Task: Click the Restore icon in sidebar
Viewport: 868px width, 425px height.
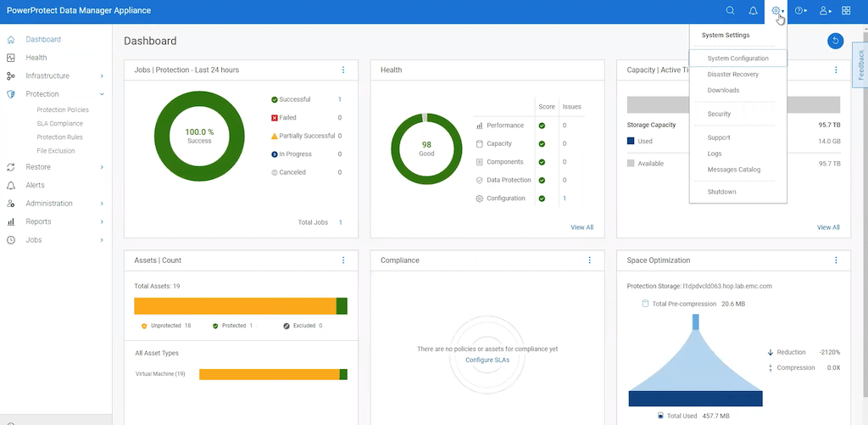Action: click(x=10, y=167)
